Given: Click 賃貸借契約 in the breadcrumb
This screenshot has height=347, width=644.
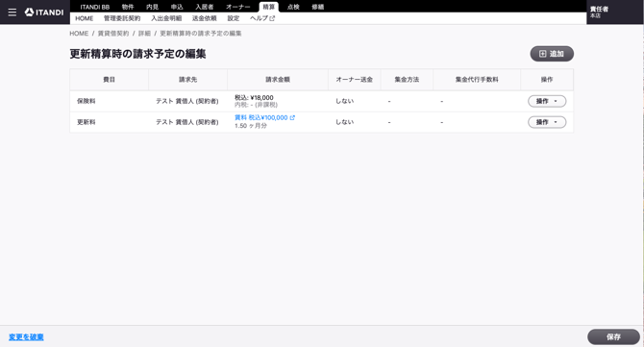Looking at the screenshot, I should [x=113, y=34].
